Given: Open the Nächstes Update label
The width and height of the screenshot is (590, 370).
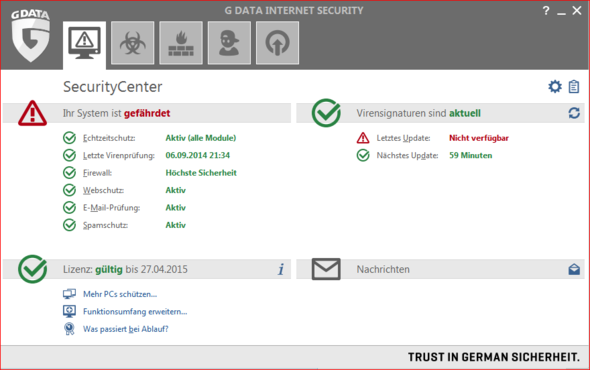Looking at the screenshot, I should click(408, 155).
